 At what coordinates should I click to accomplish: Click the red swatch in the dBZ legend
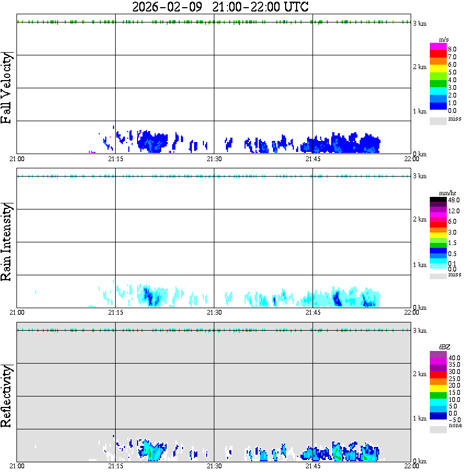click(438, 375)
